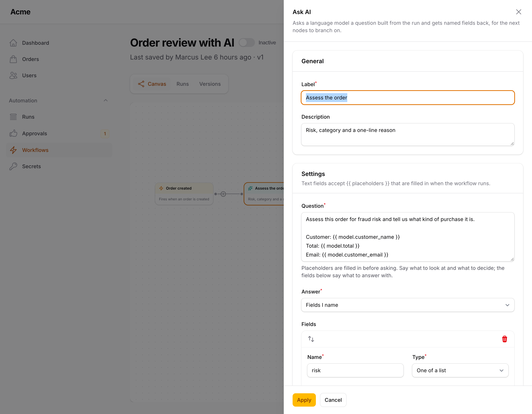
Task: Open the Answer dropdown
Action: coord(407,305)
